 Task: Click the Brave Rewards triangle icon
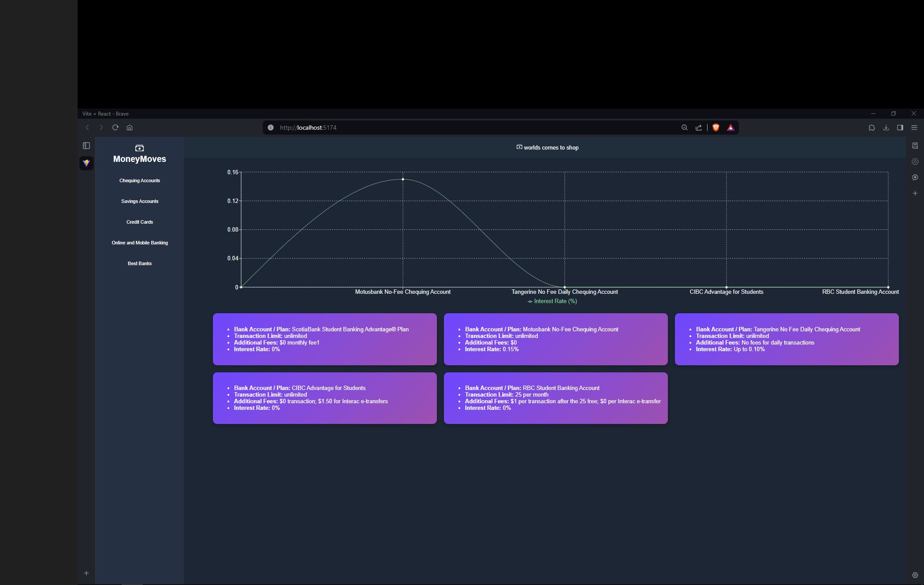pyautogui.click(x=730, y=127)
